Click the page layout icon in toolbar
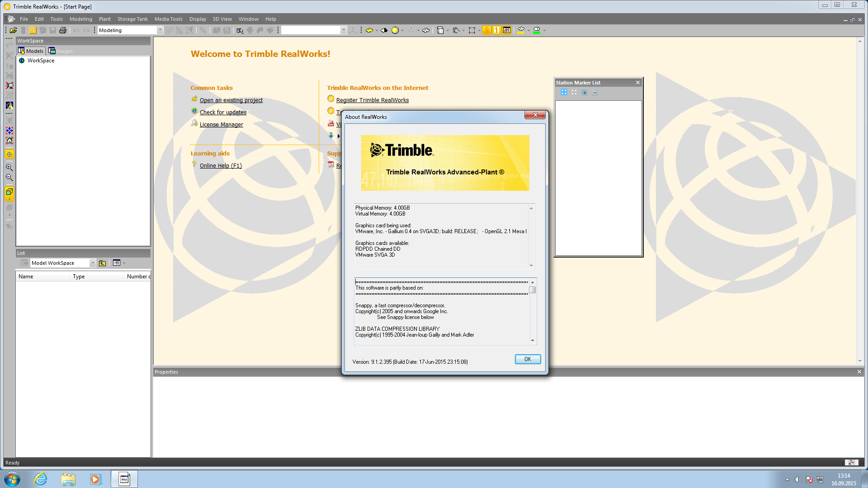Screen dimensions: 868x488 [x=440, y=30]
